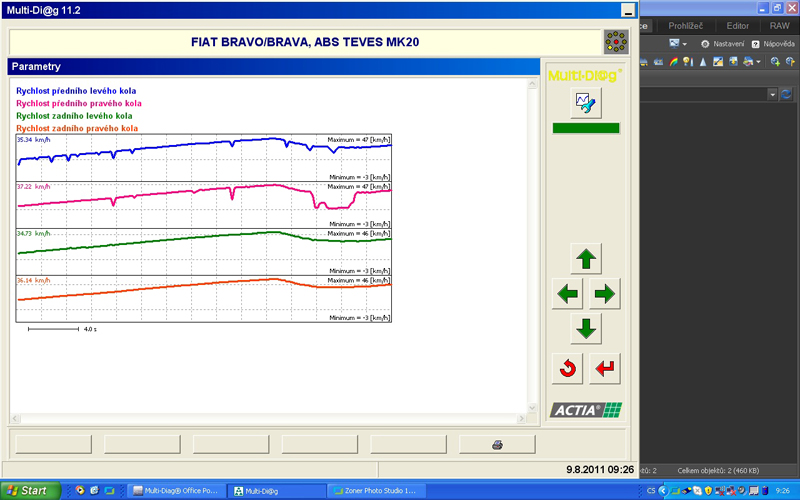Click the print/publish icon in Zoner toolbar

[748, 62]
